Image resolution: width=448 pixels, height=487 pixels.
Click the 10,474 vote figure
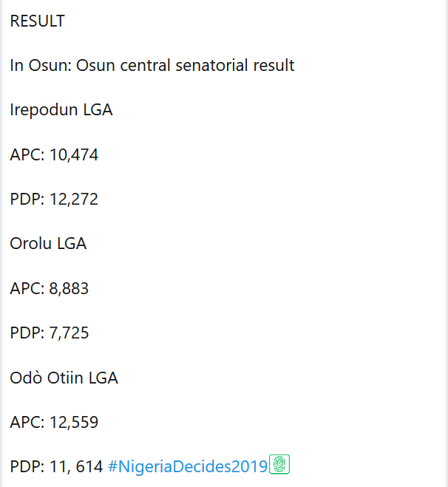coord(74,155)
